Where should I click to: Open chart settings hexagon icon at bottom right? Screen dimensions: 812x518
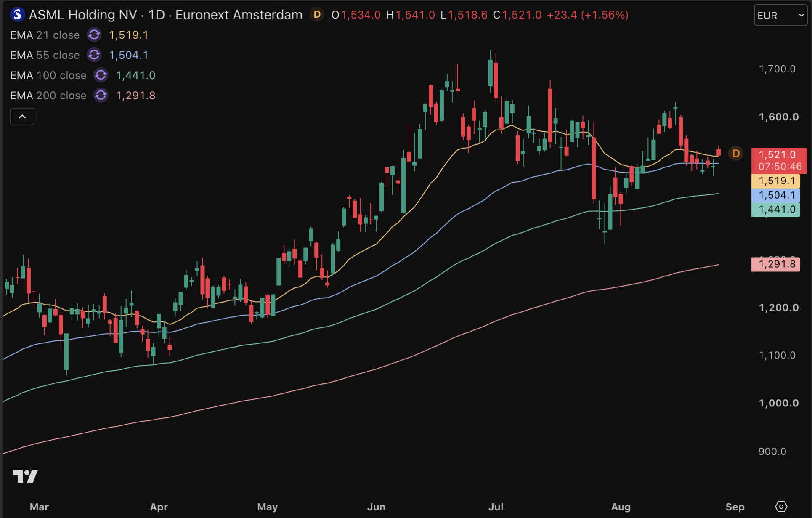[781, 507]
